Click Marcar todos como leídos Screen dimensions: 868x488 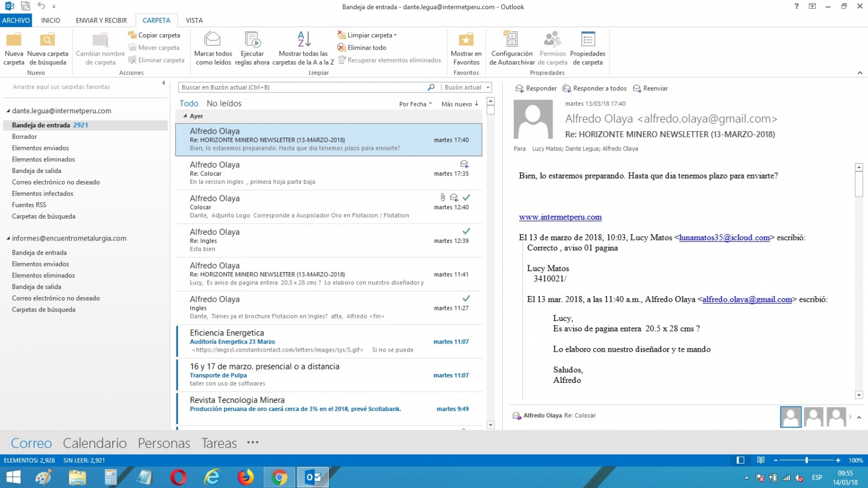(x=213, y=49)
